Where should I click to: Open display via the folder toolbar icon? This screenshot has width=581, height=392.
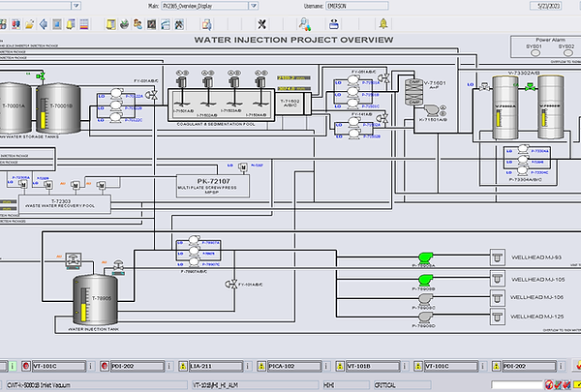pos(30,24)
